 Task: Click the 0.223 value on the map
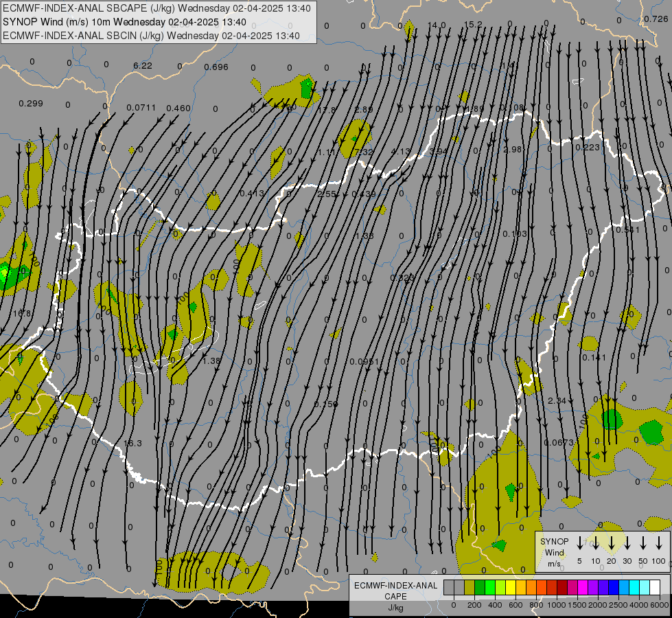[588, 147]
